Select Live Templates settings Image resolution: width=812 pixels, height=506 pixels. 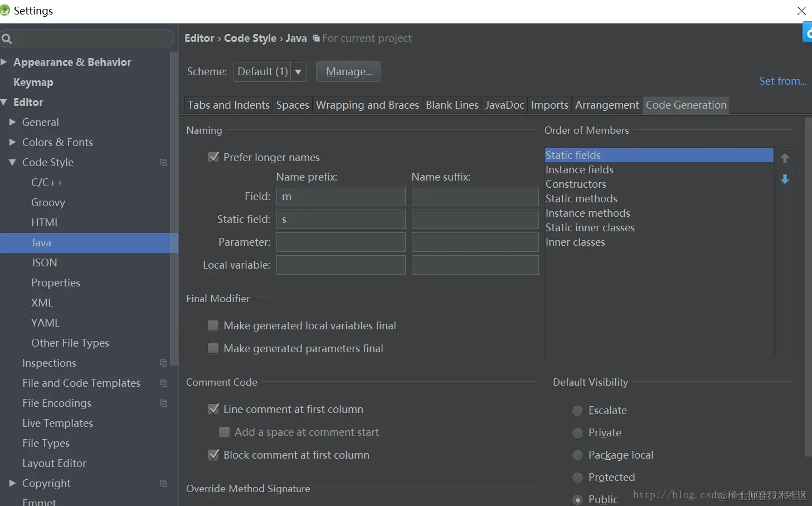tap(57, 423)
